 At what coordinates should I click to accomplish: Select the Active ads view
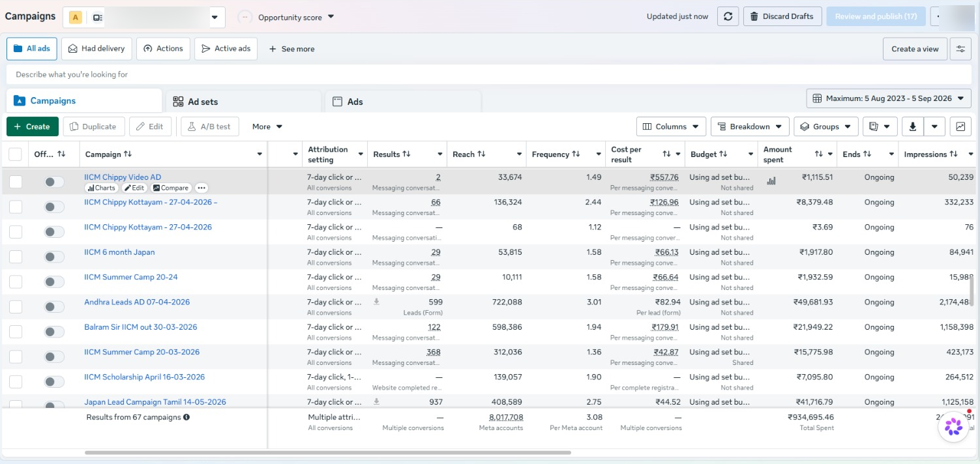click(226, 49)
